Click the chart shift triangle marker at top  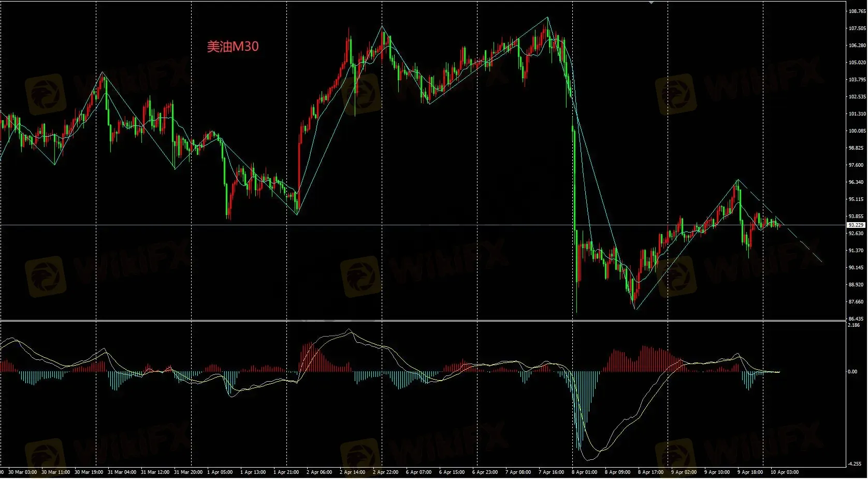[x=652, y=3]
